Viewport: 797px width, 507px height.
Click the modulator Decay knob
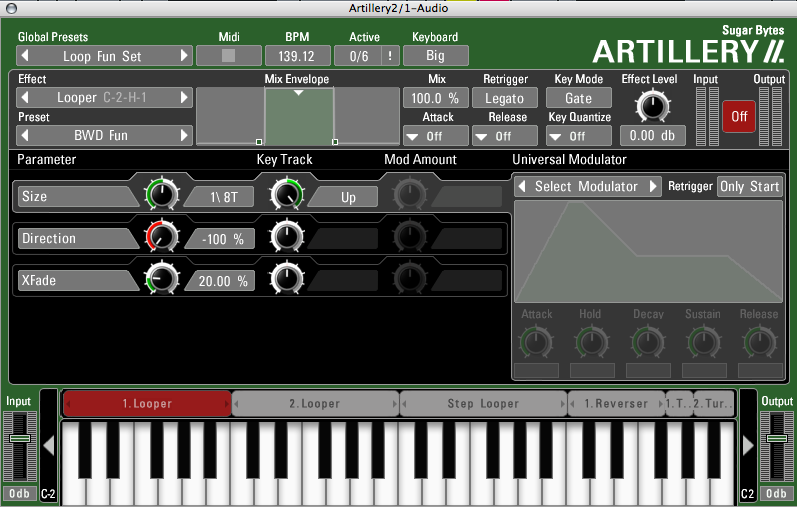coord(648,343)
